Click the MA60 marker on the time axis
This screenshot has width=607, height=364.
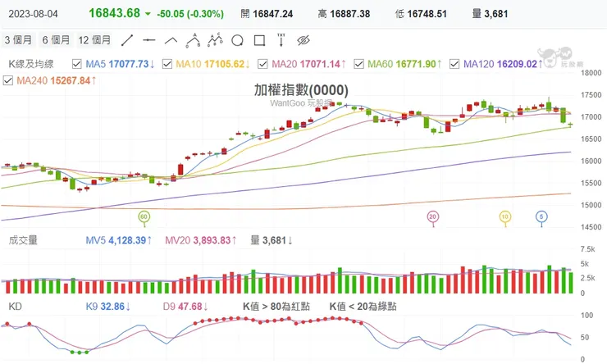click(144, 216)
